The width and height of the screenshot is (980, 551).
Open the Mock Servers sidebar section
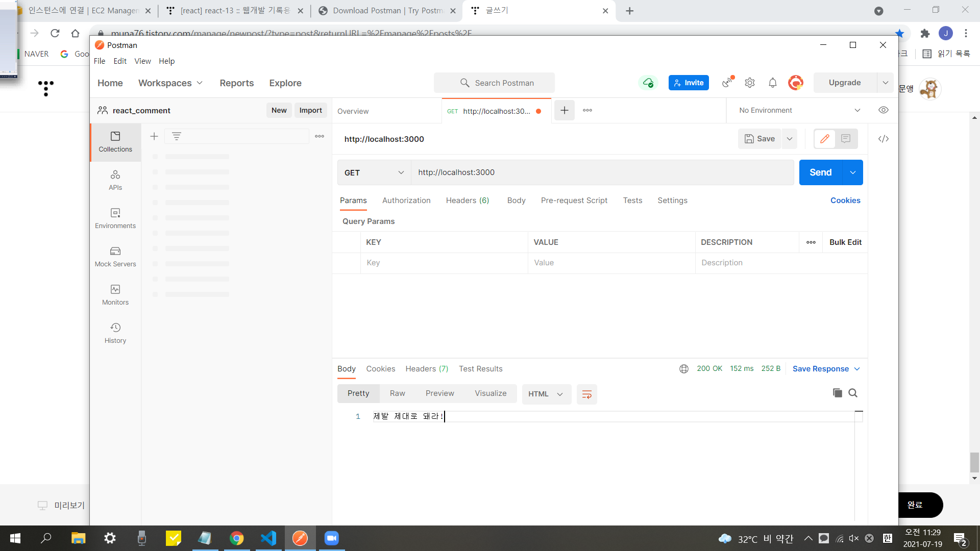[115, 257]
